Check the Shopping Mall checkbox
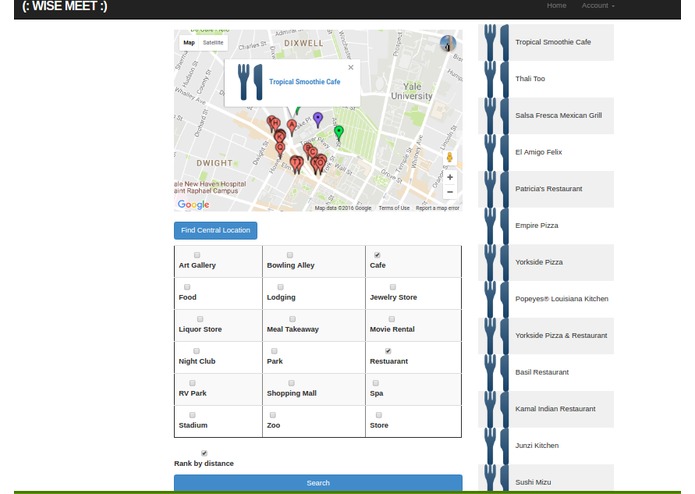Screen dimensions: 695x494 tap(291, 383)
